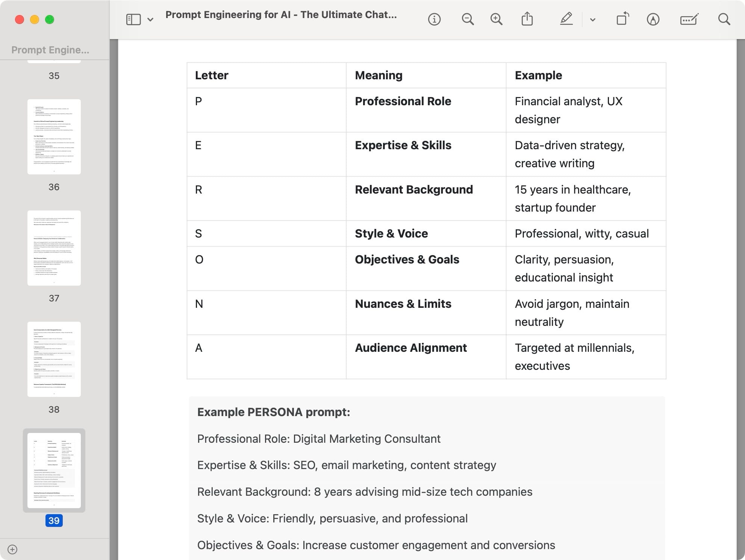This screenshot has width=745, height=560.
Task: Select page 39 thumbnail
Action: (x=54, y=470)
